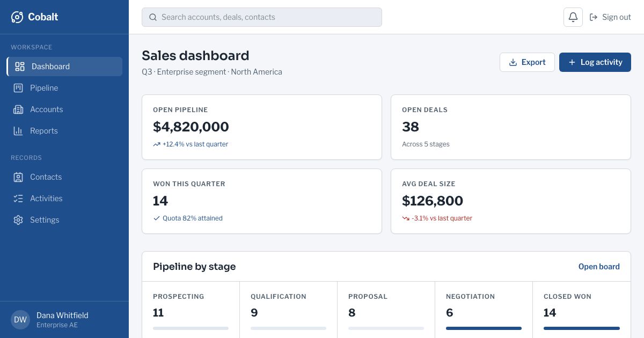Open notifications via the bell icon
Viewport: 644px width, 338px height.
[573, 17]
